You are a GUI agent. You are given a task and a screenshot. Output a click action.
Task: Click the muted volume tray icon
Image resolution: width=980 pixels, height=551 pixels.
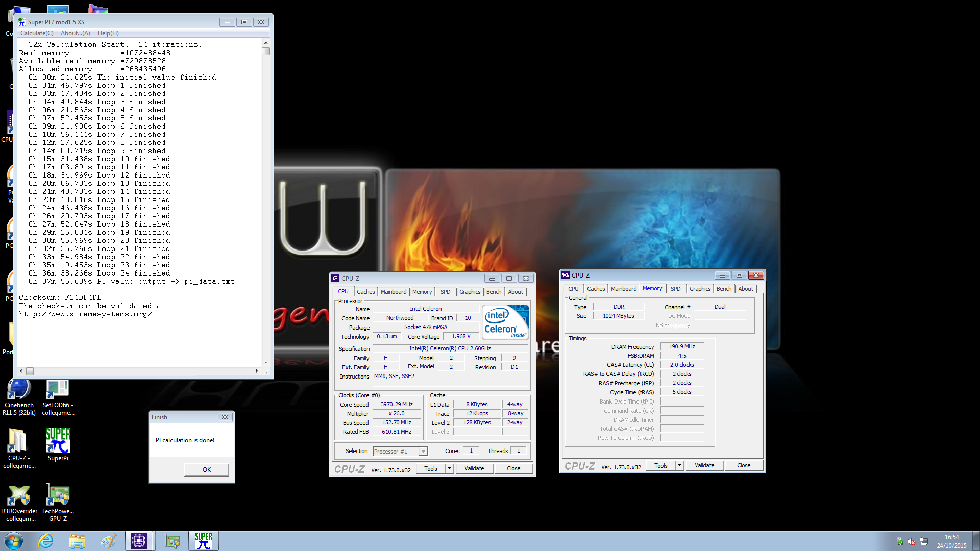[912, 542]
